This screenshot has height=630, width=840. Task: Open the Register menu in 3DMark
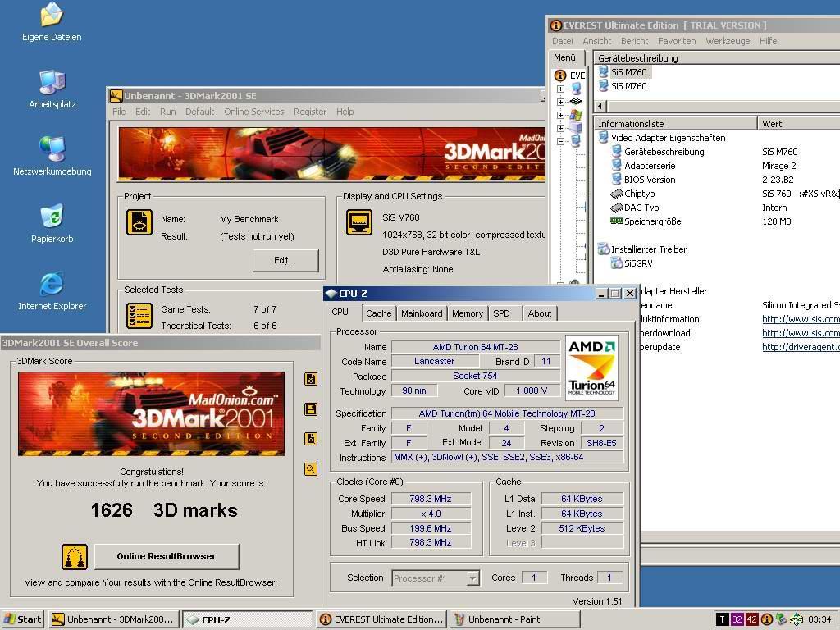309,112
